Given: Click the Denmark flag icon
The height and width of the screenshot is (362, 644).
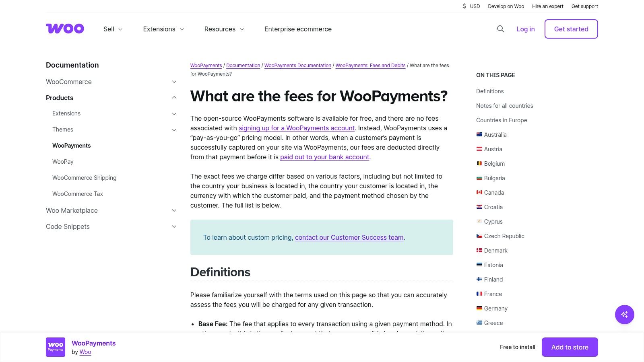Looking at the screenshot, I should click(x=479, y=251).
